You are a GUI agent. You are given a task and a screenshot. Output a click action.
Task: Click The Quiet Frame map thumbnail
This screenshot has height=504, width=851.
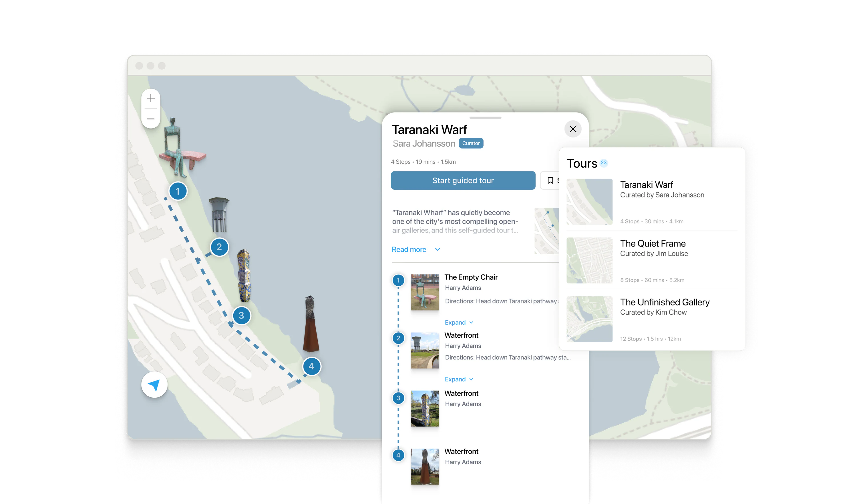coord(589,261)
